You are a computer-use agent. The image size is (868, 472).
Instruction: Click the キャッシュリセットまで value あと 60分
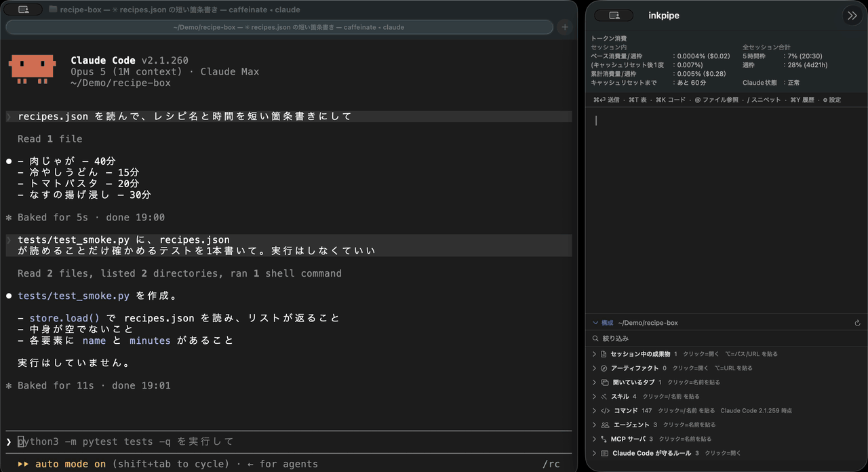click(690, 83)
